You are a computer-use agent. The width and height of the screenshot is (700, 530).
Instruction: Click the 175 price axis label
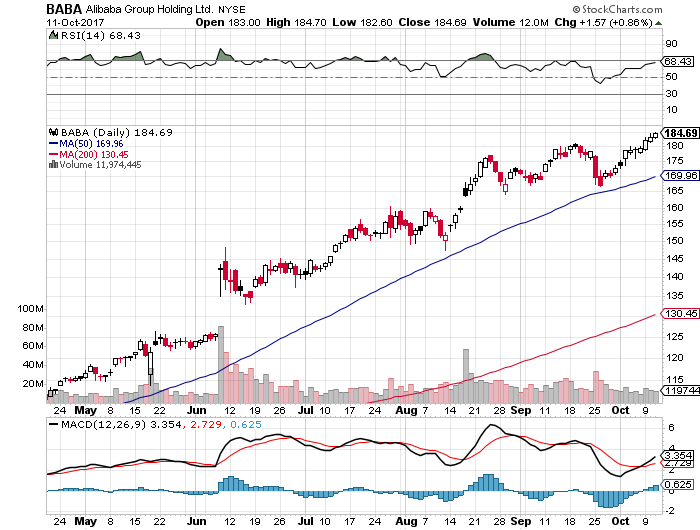click(675, 161)
